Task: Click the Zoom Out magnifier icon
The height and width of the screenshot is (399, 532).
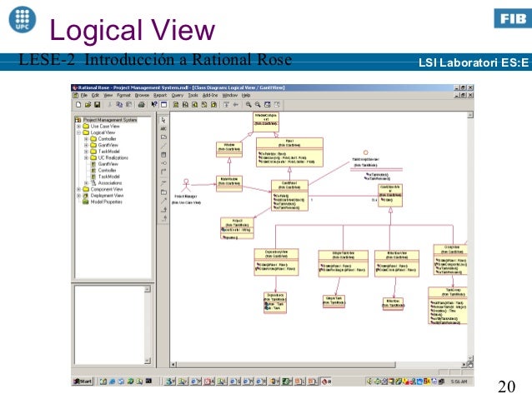Action: click(x=258, y=105)
